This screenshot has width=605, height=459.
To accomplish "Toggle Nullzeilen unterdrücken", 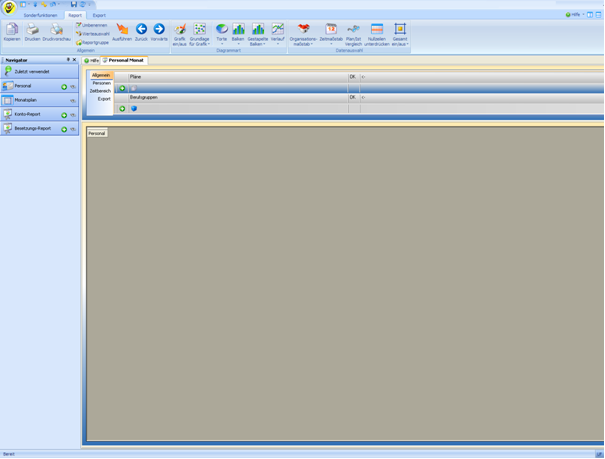I will (377, 31).
